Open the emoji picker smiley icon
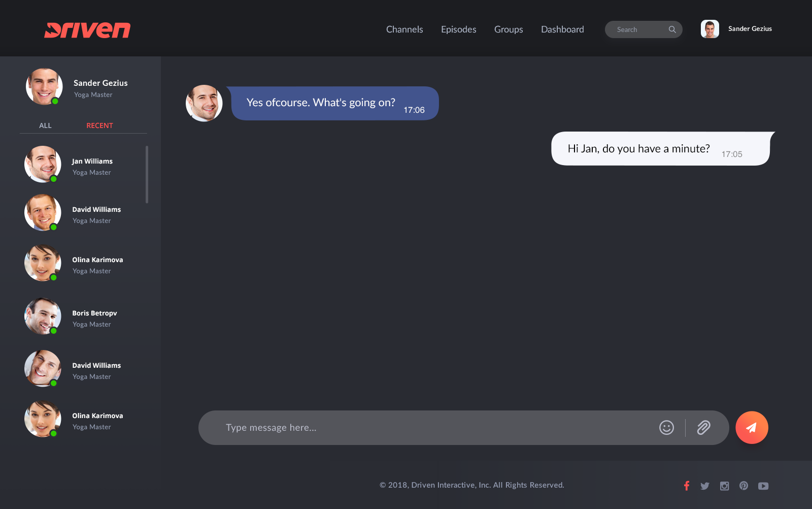 666,428
